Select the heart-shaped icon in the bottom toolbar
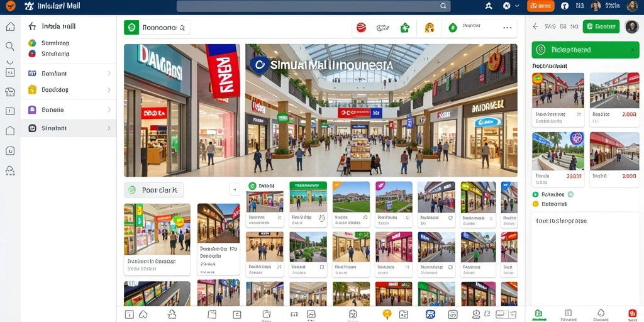Screen dimensions: 644x322 pos(143,314)
